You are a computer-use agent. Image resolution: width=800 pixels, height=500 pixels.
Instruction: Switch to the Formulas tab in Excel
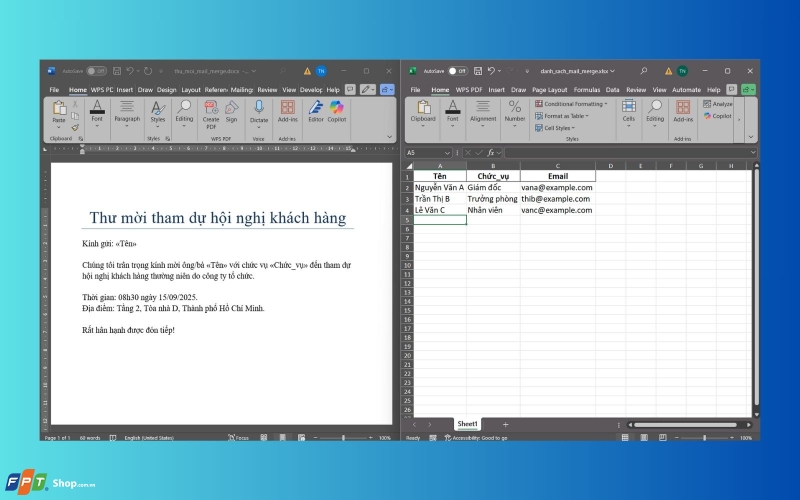pyautogui.click(x=587, y=90)
